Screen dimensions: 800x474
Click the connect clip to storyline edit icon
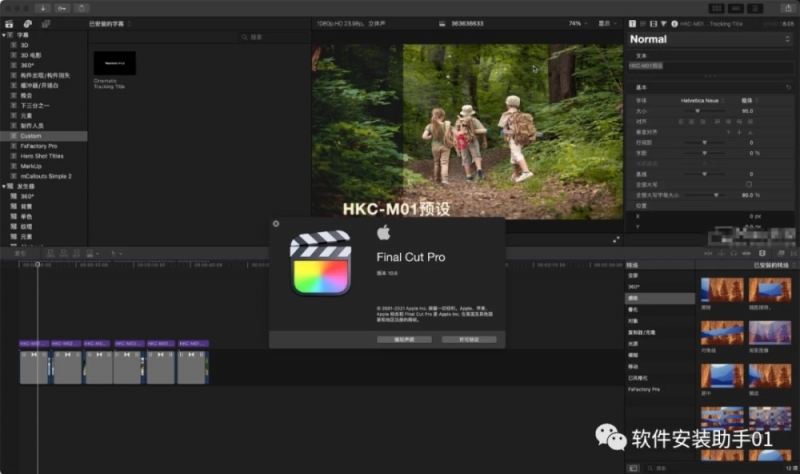[x=50, y=253]
